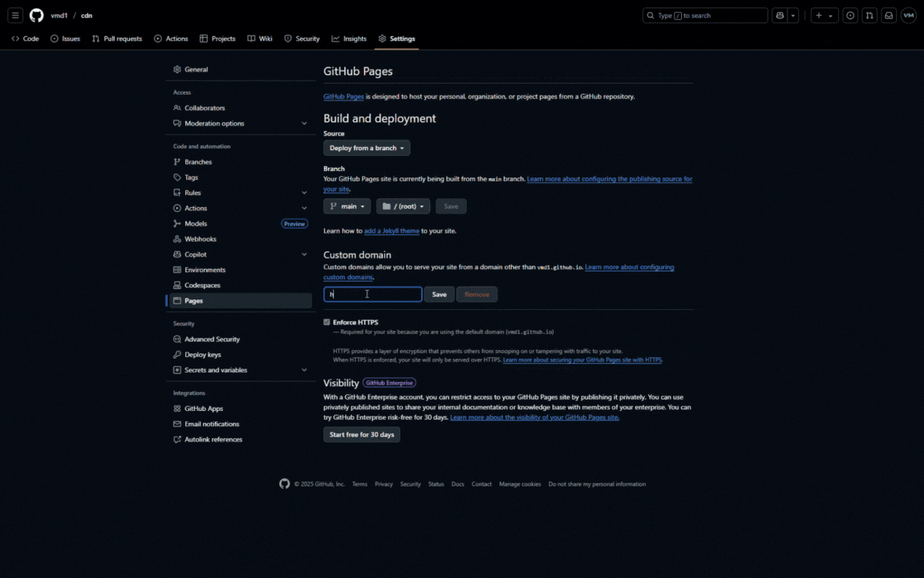The width and height of the screenshot is (924, 578).
Task: Expand the sidebar Copilot section chevron
Action: click(304, 254)
